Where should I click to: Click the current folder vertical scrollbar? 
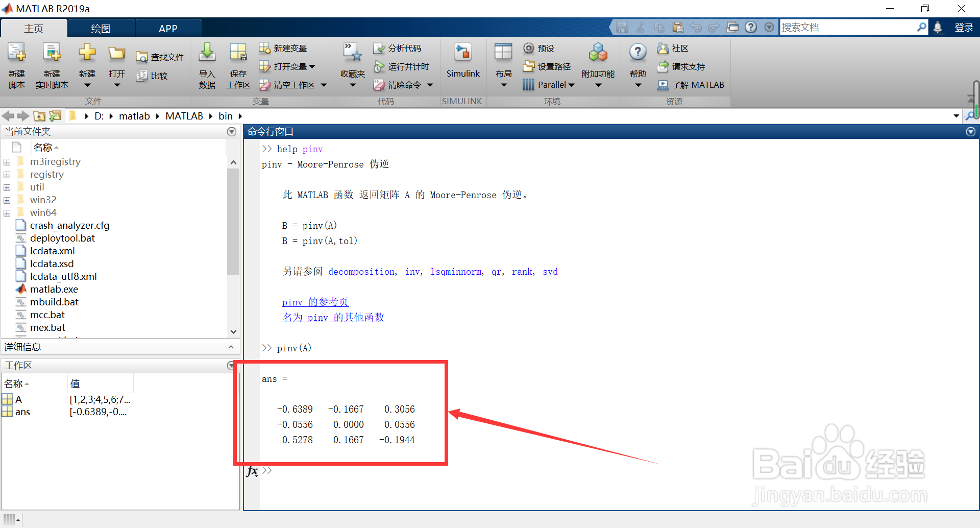[x=233, y=223]
